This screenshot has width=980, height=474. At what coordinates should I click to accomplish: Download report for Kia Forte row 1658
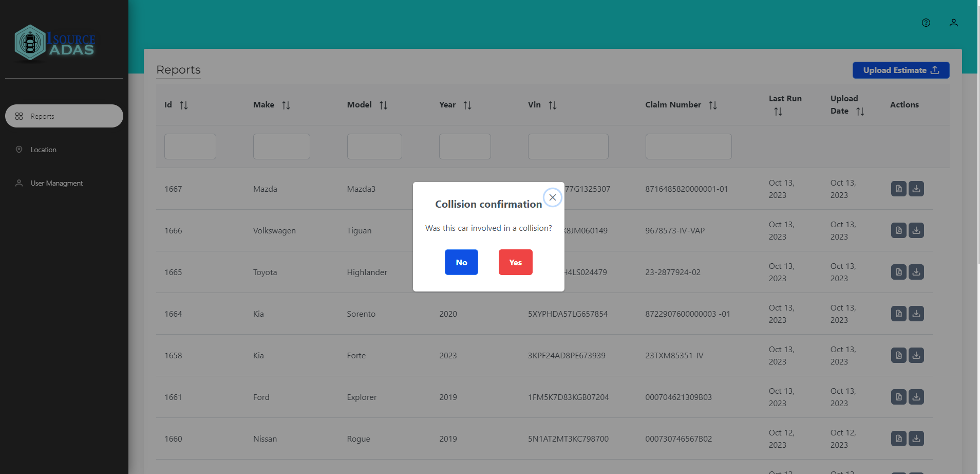tap(916, 355)
